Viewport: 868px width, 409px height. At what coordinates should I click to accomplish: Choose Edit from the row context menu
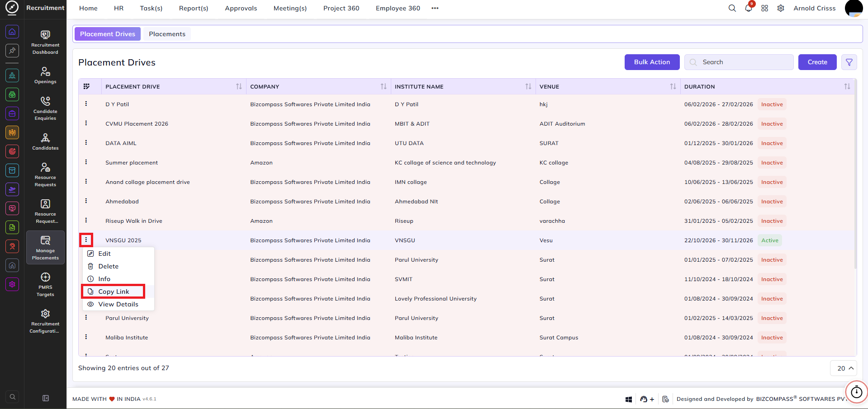(118, 254)
